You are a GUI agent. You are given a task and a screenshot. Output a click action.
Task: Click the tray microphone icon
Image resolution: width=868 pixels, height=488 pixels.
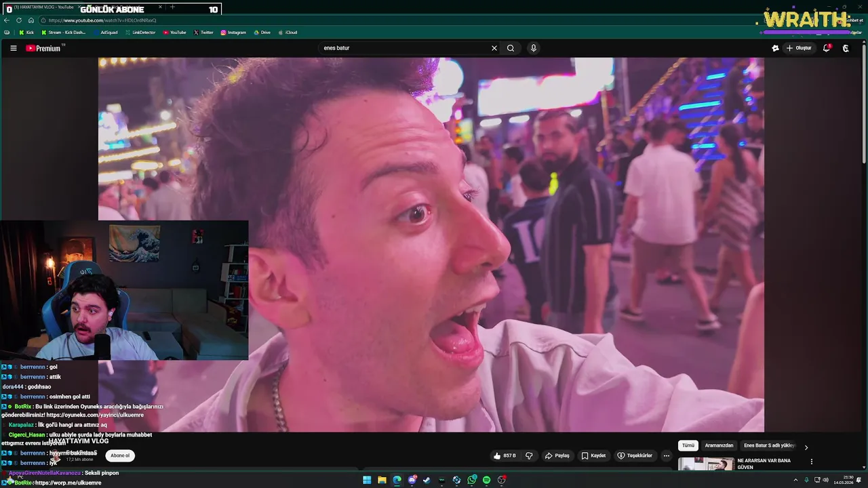tap(806, 480)
